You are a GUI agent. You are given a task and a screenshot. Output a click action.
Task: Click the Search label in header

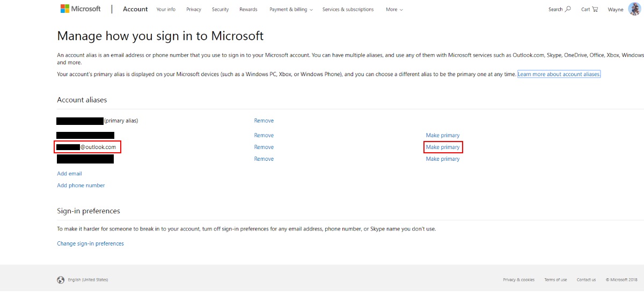pyautogui.click(x=555, y=10)
